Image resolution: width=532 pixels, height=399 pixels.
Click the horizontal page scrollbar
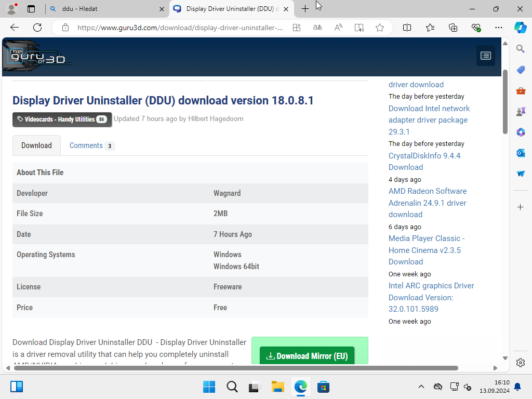pos(234,368)
